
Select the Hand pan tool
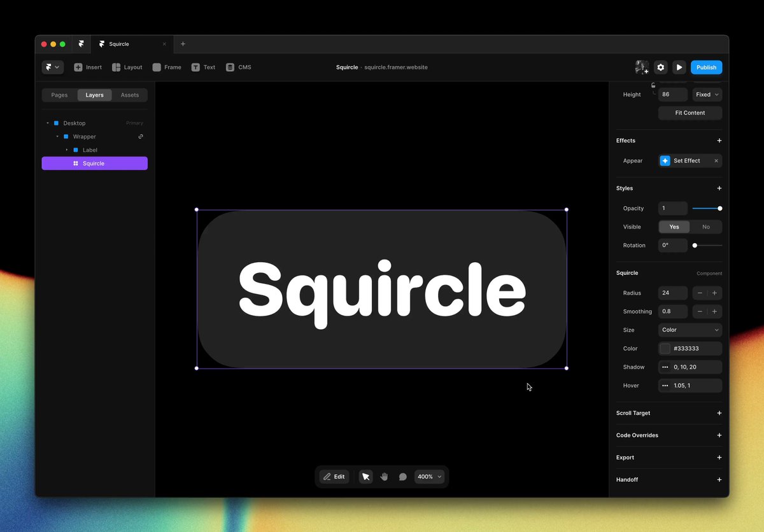[384, 476]
